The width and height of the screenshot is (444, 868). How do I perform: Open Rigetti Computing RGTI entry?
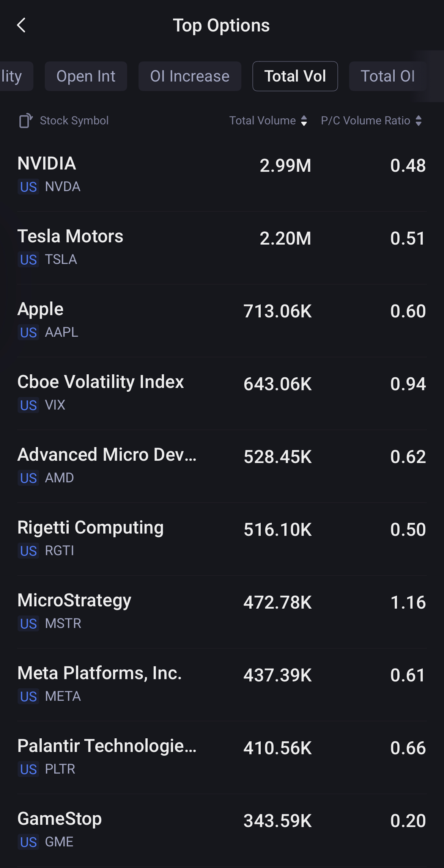[222, 538]
